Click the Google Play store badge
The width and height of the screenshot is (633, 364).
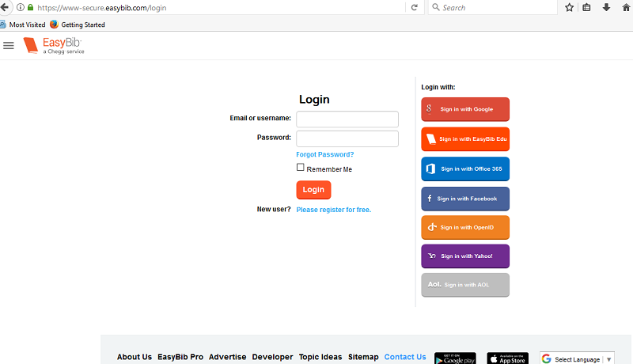pyautogui.click(x=455, y=358)
